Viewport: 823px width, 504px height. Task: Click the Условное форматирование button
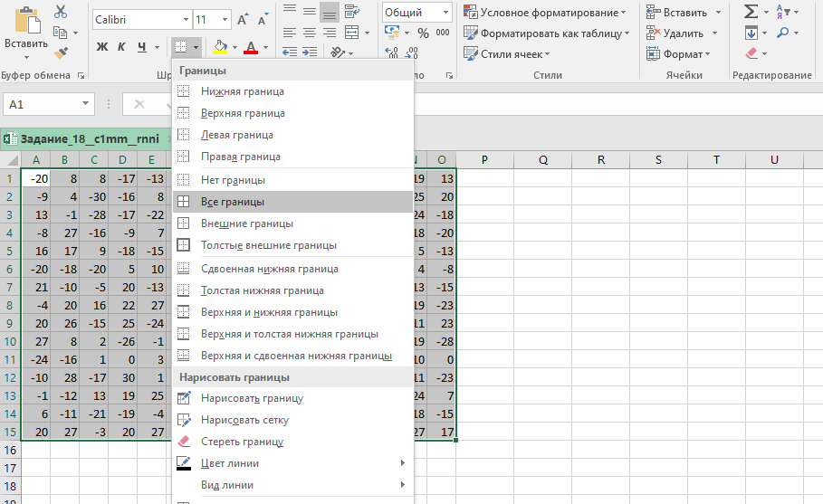[x=544, y=12]
